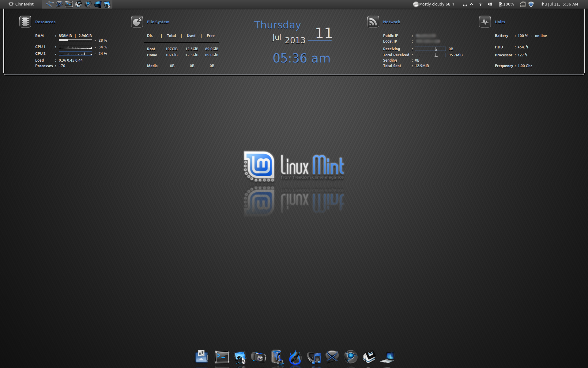
Task: Click the CPU 1 usage graph
Action: click(x=75, y=47)
